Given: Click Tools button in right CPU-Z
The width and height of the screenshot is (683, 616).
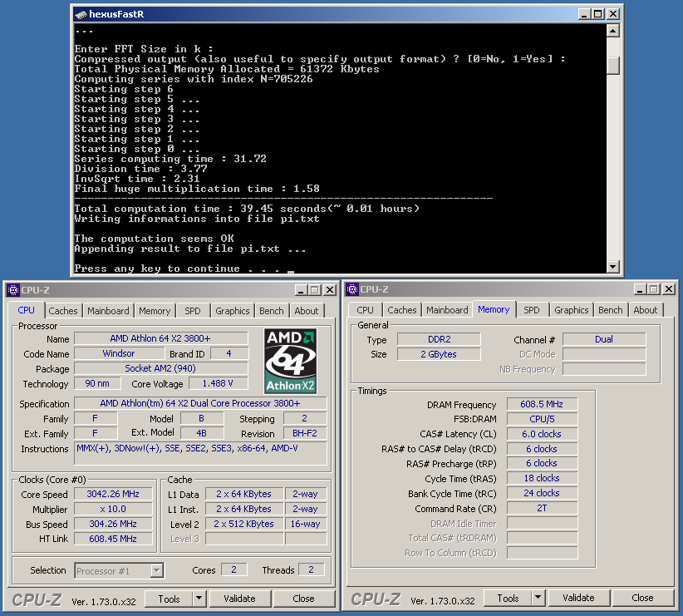Looking at the screenshot, I should 508,598.
